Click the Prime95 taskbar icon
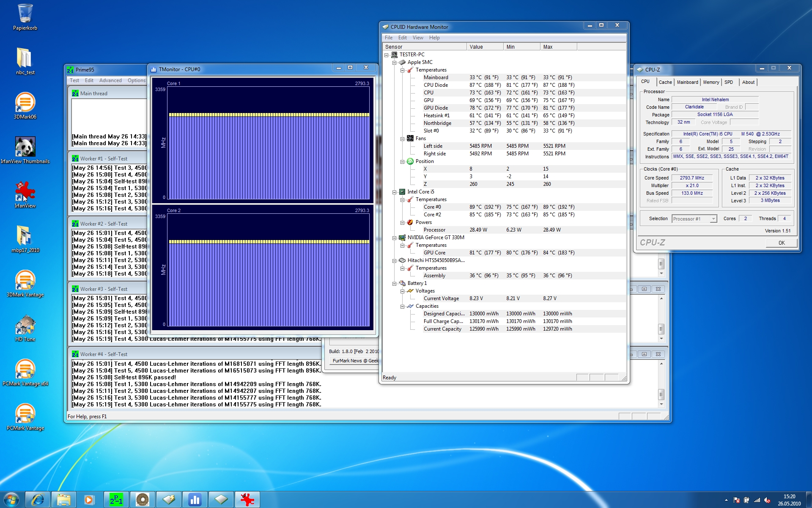Viewport: 812px width, 508px height. [116, 500]
